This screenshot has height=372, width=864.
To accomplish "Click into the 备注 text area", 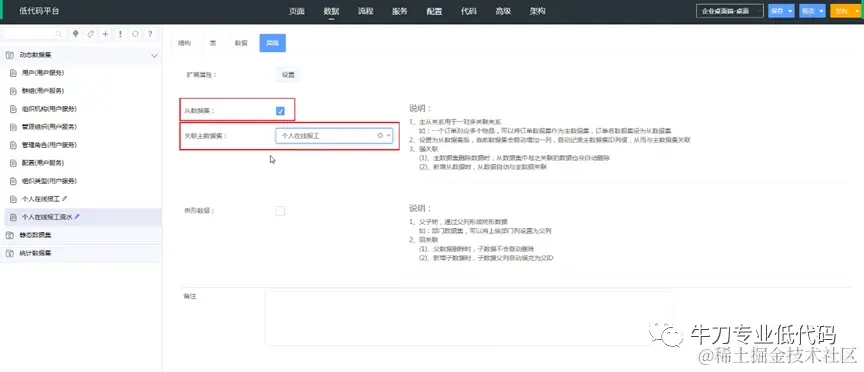I will (468, 318).
